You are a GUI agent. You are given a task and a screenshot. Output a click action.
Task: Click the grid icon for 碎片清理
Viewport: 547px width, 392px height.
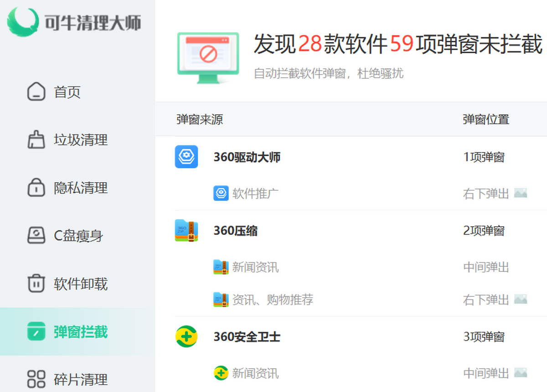click(x=36, y=379)
